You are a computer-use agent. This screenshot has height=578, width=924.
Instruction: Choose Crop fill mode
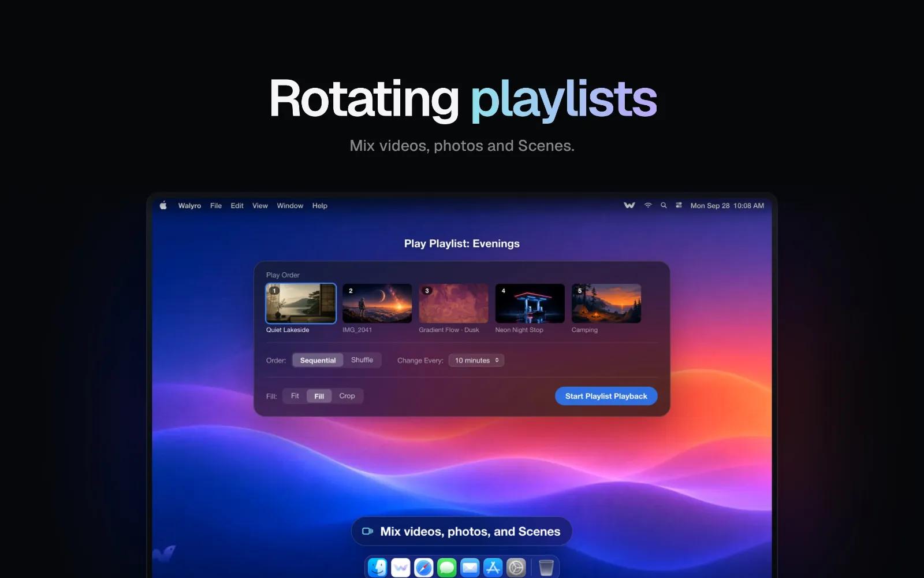[x=347, y=396]
